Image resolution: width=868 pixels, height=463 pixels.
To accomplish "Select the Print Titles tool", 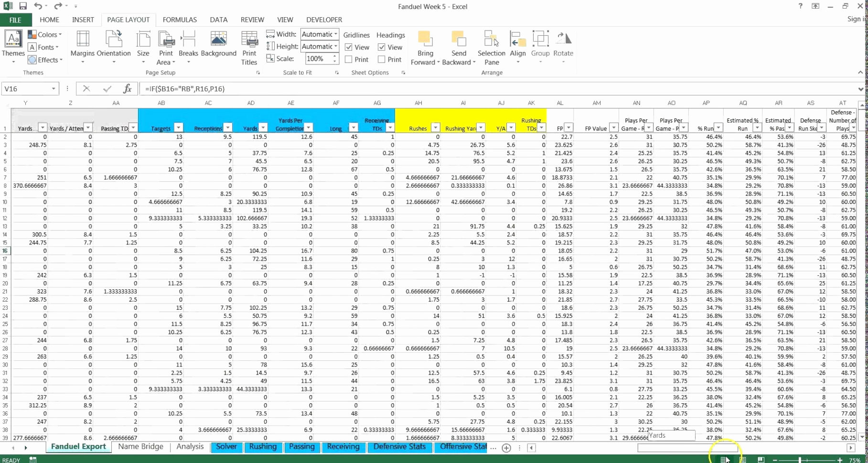I will coord(249,46).
